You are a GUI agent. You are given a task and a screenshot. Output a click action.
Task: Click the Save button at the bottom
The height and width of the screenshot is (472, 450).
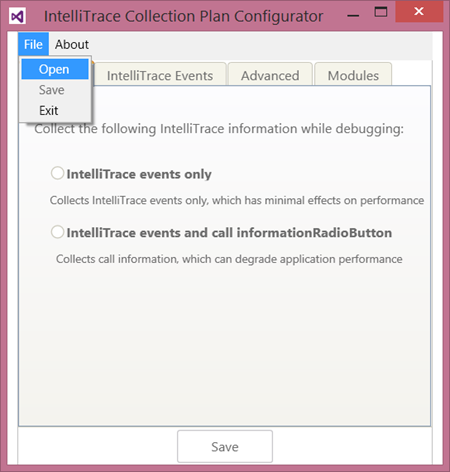(225, 446)
